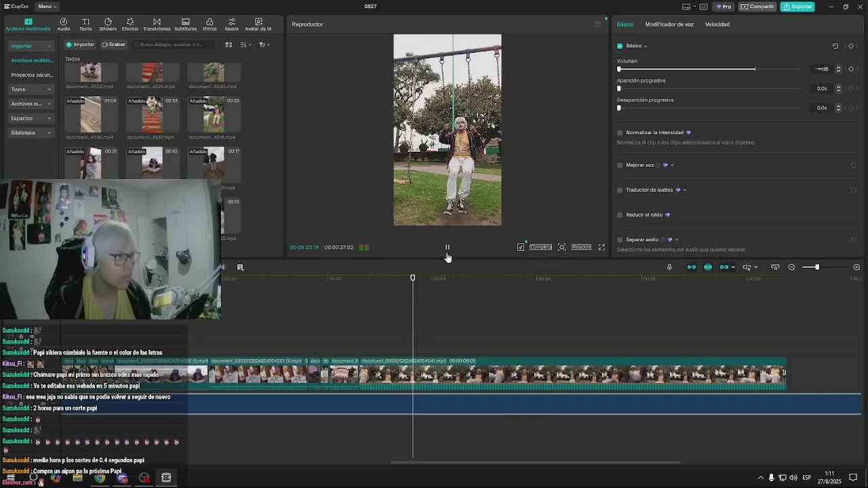Open the media filter dropdown
Image resolution: width=868 pixels, height=488 pixels.
(264, 45)
